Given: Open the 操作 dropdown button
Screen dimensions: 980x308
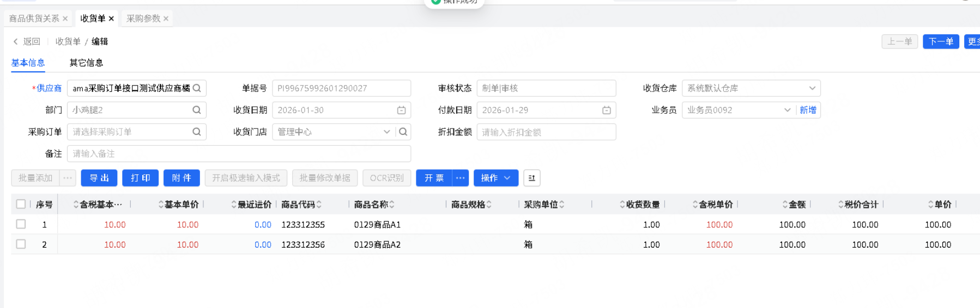Looking at the screenshot, I should (x=496, y=178).
